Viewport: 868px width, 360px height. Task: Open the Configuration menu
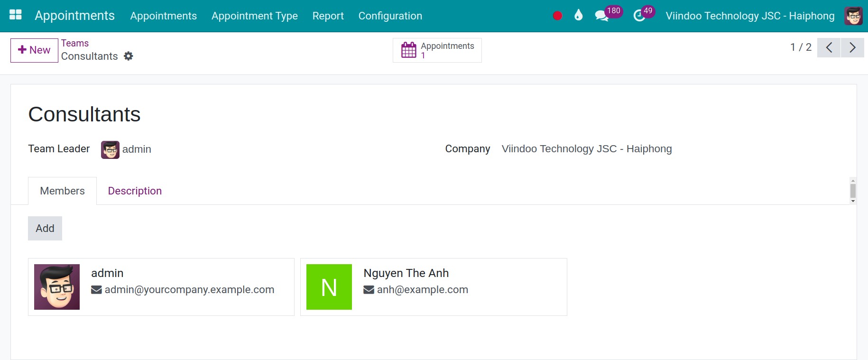coord(390,16)
